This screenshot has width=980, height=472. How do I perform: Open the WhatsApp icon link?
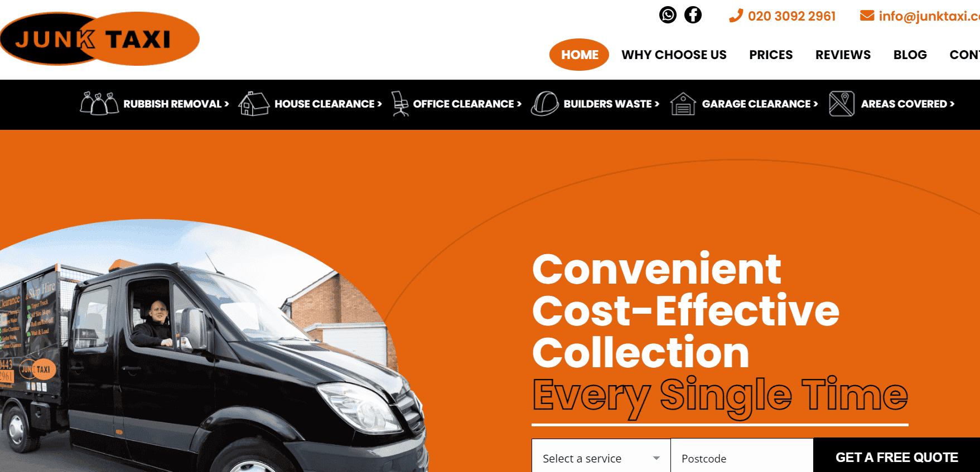click(x=668, y=14)
